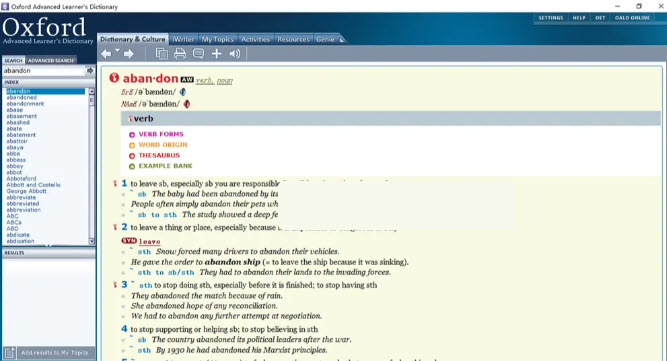The image size is (667, 361).
Task: Select abbreviation in the index
Action: (x=23, y=210)
